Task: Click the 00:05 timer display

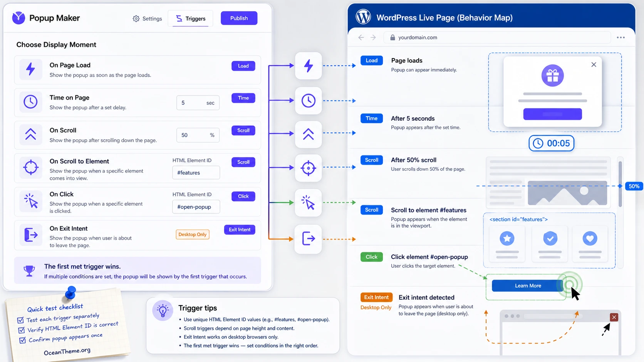Action: click(551, 143)
